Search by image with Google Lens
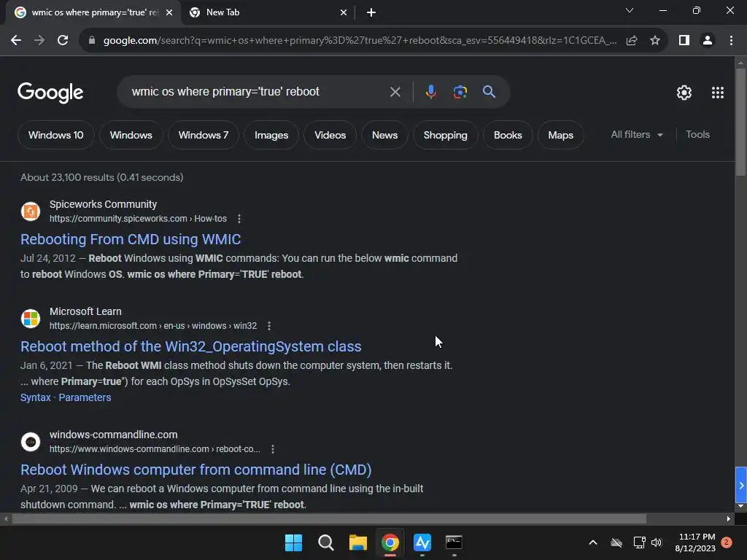Image resolution: width=747 pixels, height=560 pixels. [460, 92]
